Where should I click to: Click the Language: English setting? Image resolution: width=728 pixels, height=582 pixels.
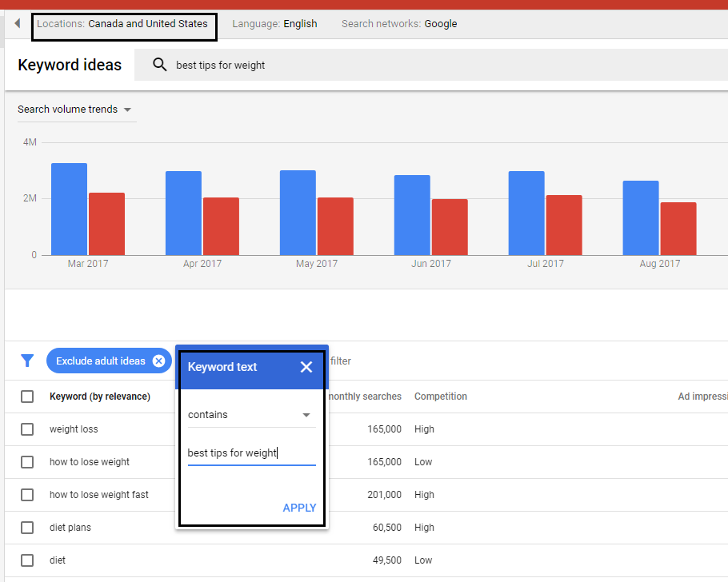pyautogui.click(x=274, y=24)
